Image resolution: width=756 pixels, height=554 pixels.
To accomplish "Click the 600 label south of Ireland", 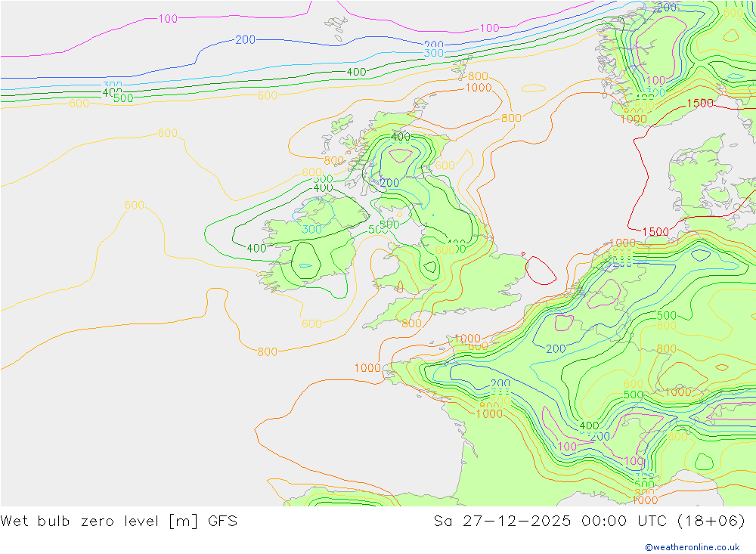I will [x=311, y=323].
